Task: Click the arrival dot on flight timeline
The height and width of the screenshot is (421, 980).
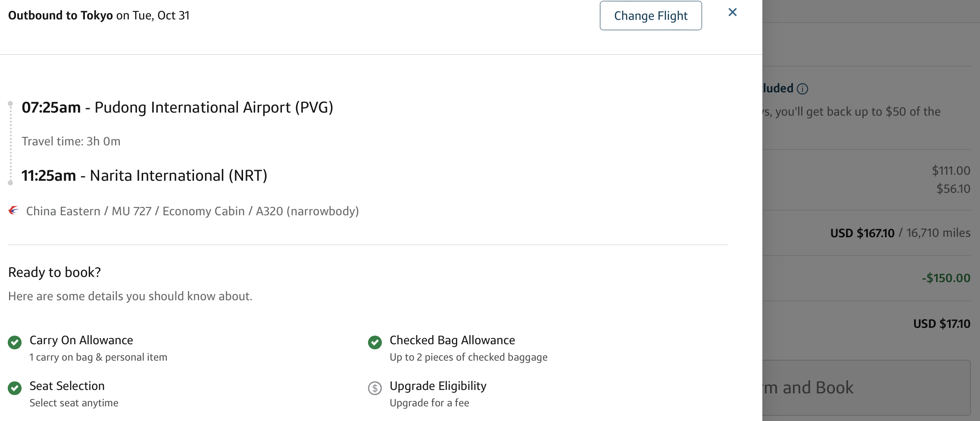Action: [x=10, y=183]
